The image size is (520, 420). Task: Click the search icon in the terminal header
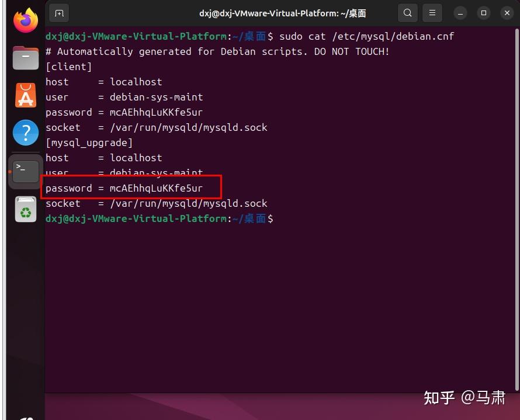(407, 12)
